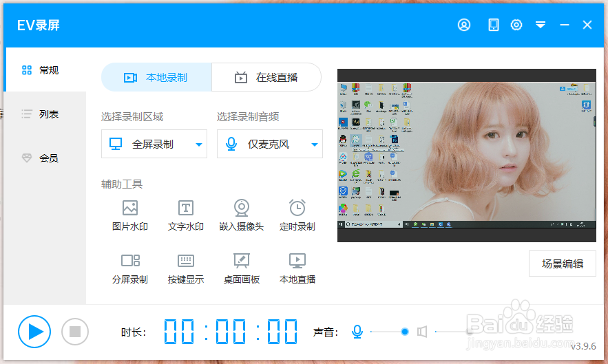The height and width of the screenshot is (364, 608).
Task: Start recording with the play button
Action: point(34,332)
